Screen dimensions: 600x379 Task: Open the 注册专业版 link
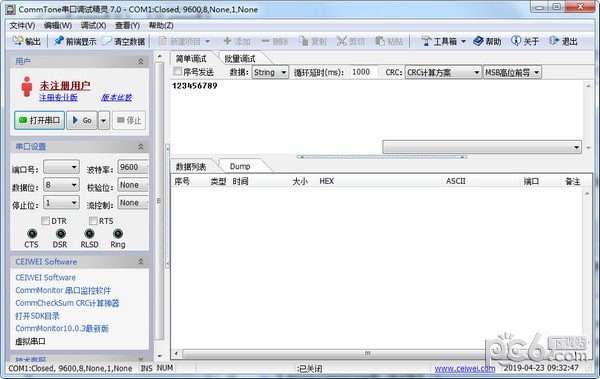(58, 98)
